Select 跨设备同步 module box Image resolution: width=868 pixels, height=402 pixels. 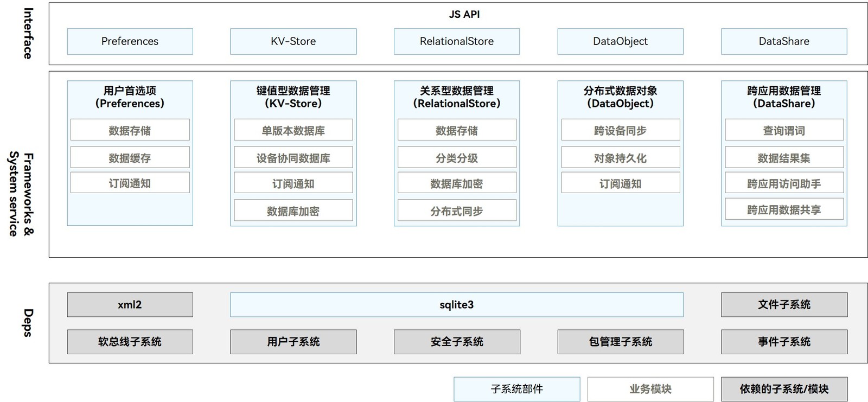(620, 130)
